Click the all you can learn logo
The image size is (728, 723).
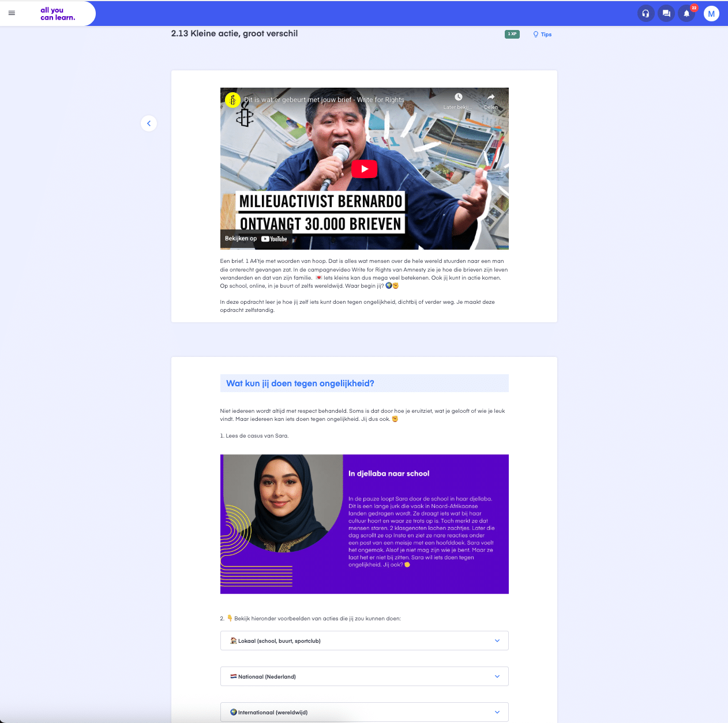click(x=58, y=14)
